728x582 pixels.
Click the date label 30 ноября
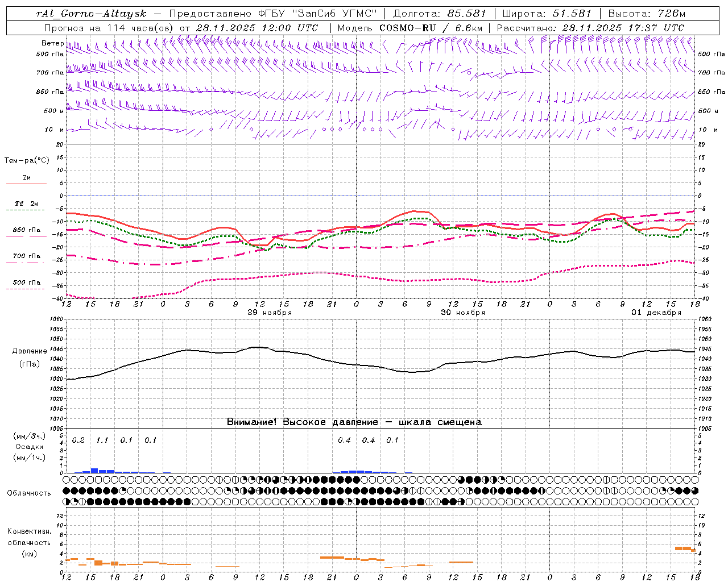point(463,313)
